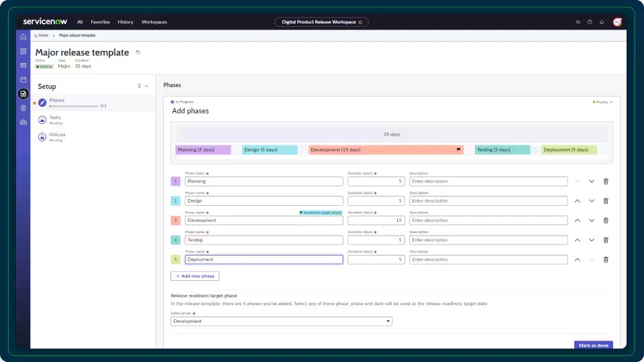
Task: Go to Home breadcrumb link
Action: pyautogui.click(x=41, y=36)
